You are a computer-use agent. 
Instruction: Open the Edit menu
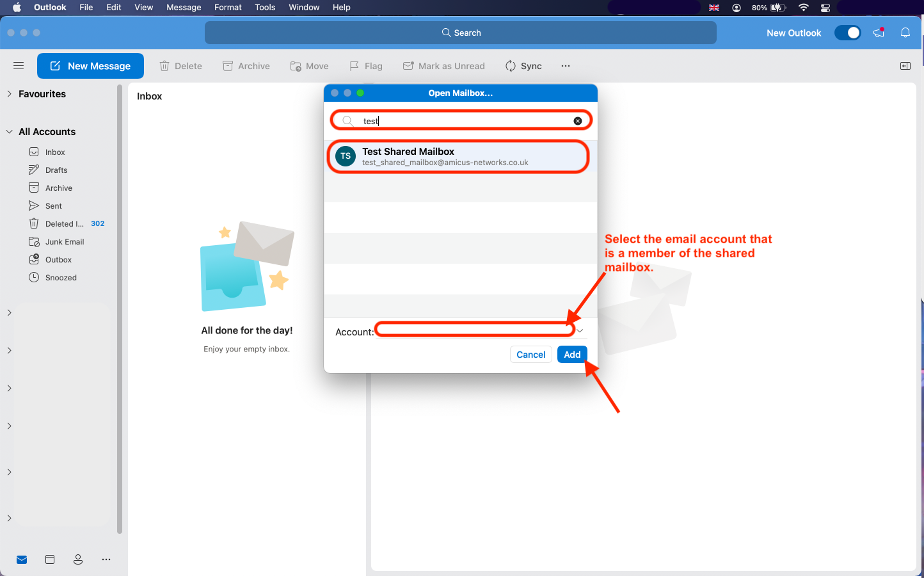point(114,8)
